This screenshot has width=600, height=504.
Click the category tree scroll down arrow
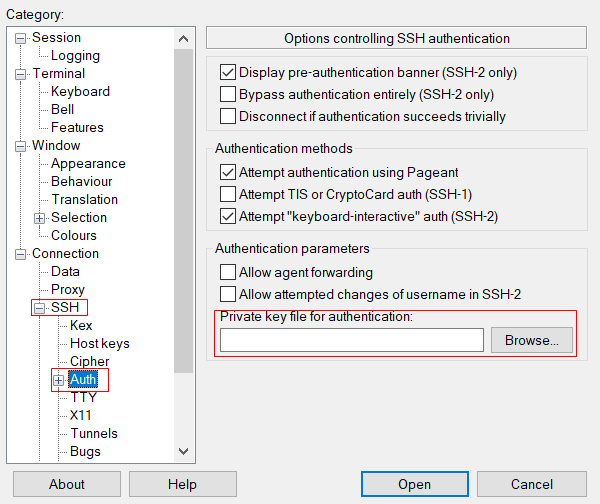(x=184, y=451)
